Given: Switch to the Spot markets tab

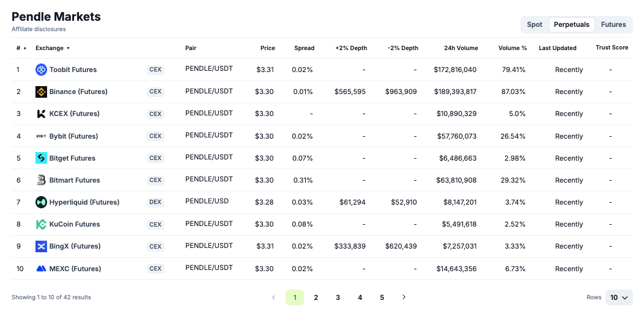Looking at the screenshot, I should pyautogui.click(x=535, y=24).
